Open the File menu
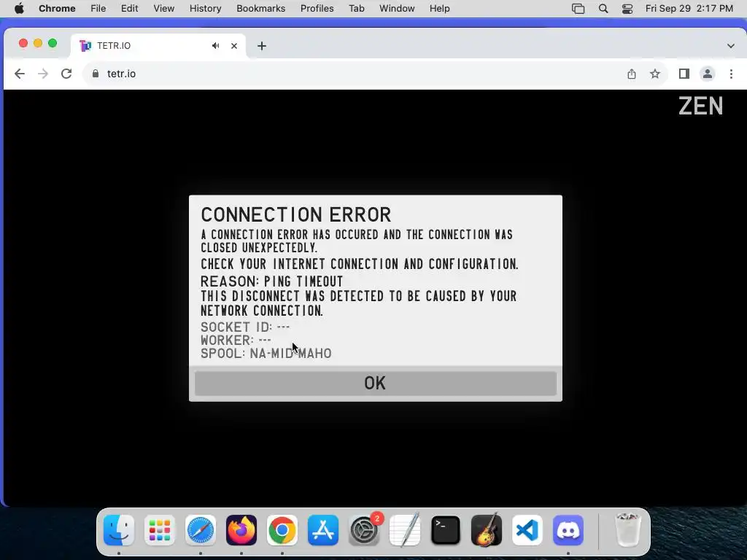 [98, 8]
